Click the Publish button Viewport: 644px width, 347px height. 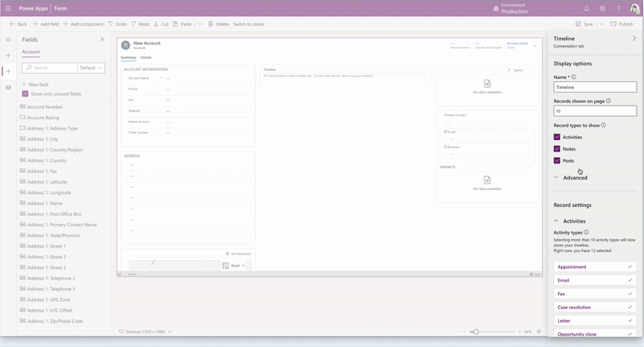[x=621, y=24]
